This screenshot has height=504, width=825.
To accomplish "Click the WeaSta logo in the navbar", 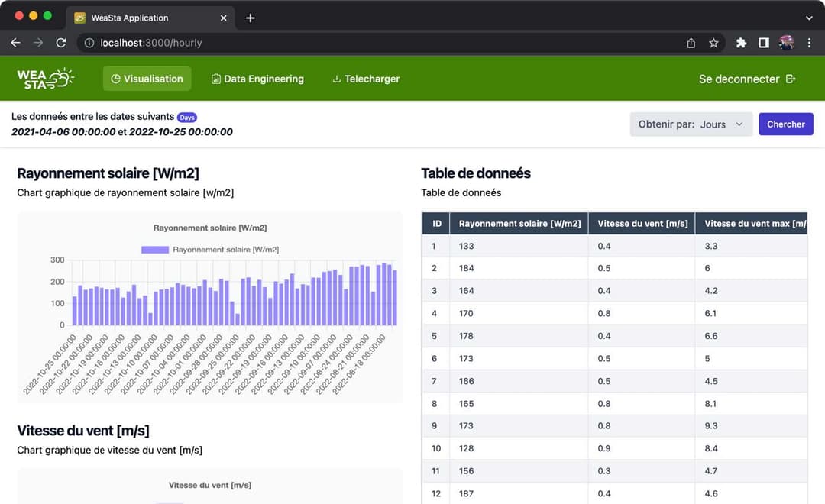I will [x=45, y=79].
